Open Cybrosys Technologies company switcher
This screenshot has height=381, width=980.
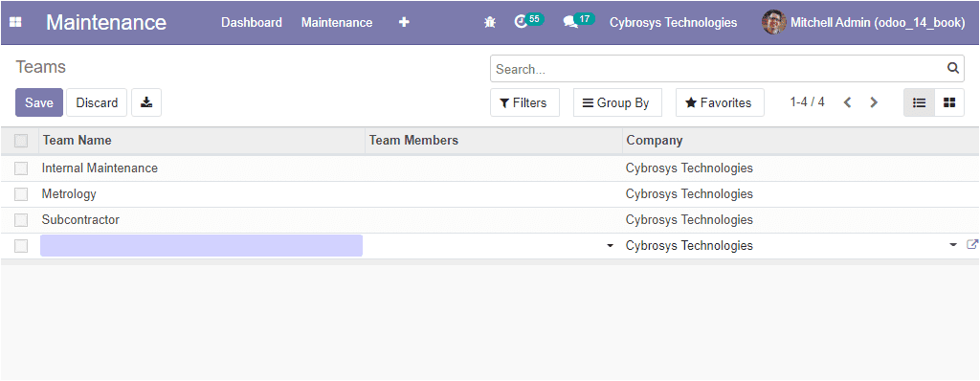point(673,23)
